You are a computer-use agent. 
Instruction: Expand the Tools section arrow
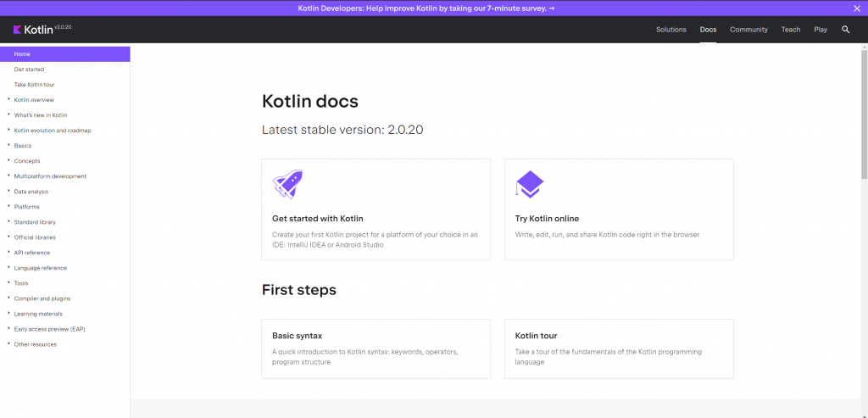coord(8,282)
